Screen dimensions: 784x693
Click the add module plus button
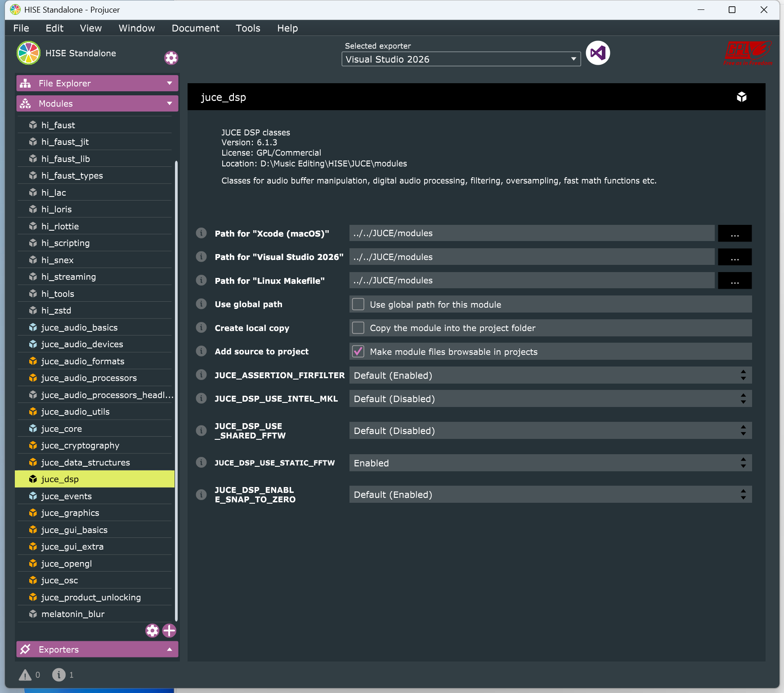pos(169,630)
